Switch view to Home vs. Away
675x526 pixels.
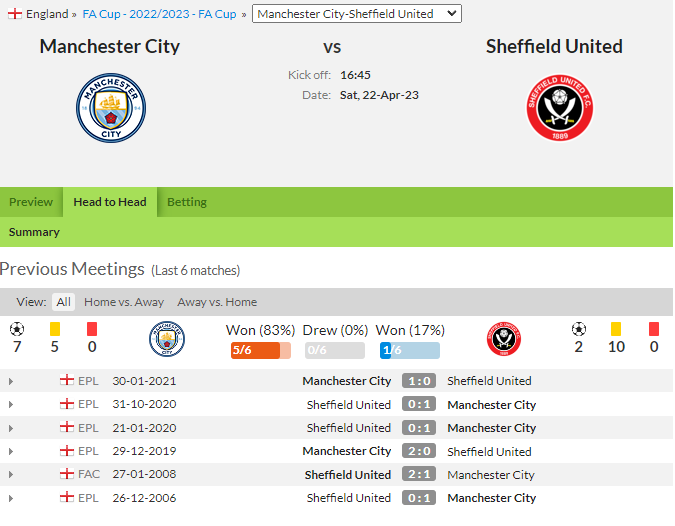click(x=124, y=302)
